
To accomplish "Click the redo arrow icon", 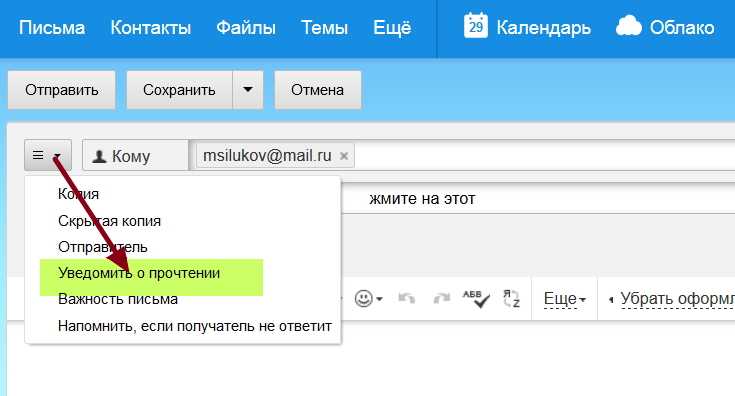I will click(x=441, y=299).
